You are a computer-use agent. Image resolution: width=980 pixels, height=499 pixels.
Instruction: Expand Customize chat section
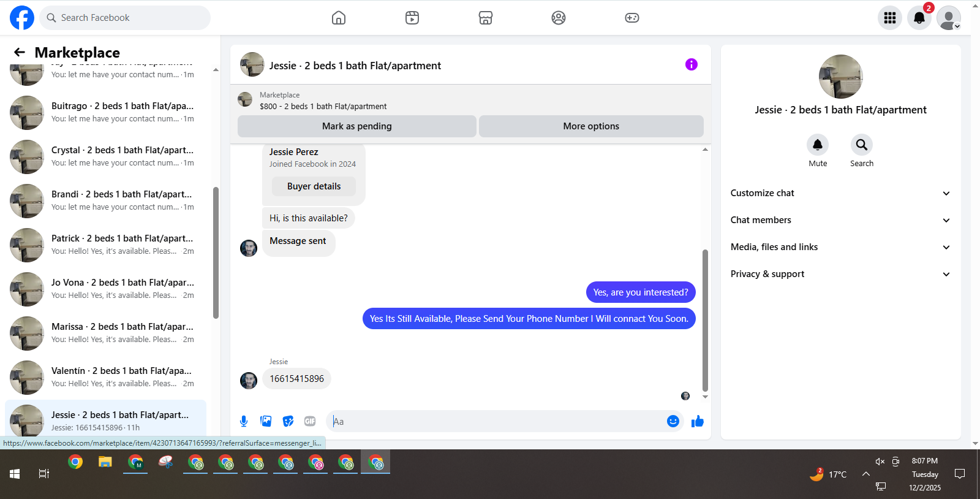point(840,193)
